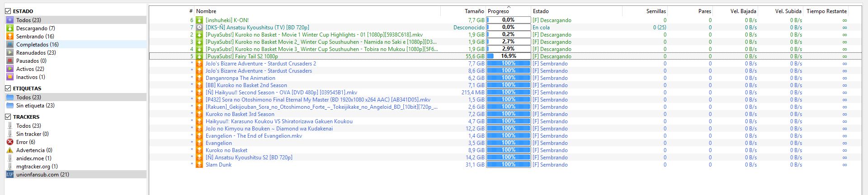868x195 pixels.
Task: Click the 'Desconocido' size cell
Action: (469, 28)
